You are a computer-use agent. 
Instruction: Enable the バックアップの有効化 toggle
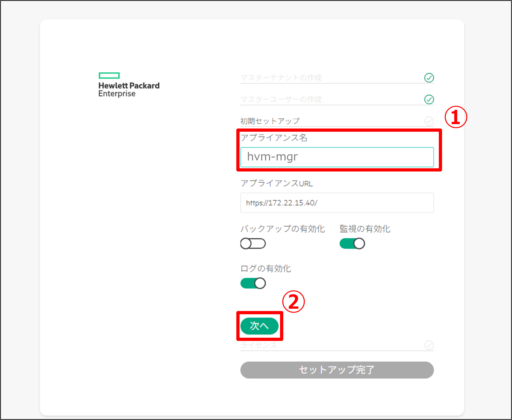tap(253, 243)
